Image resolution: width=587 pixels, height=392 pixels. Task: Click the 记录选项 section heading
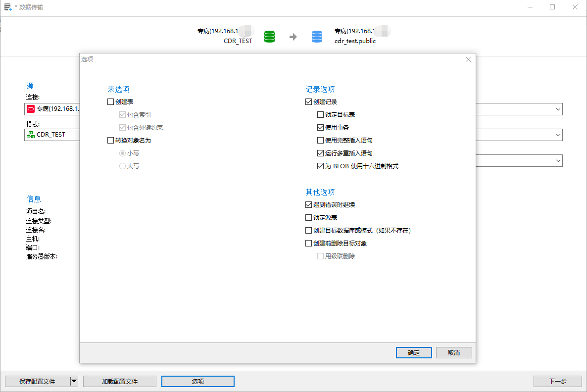320,89
